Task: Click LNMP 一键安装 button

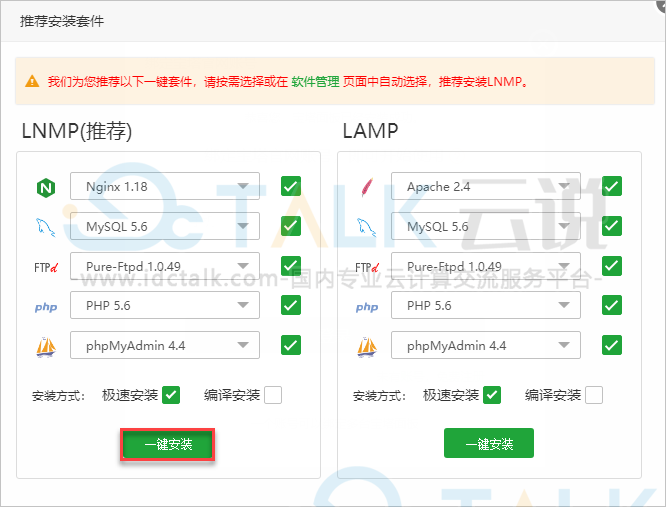Action: click(168, 444)
